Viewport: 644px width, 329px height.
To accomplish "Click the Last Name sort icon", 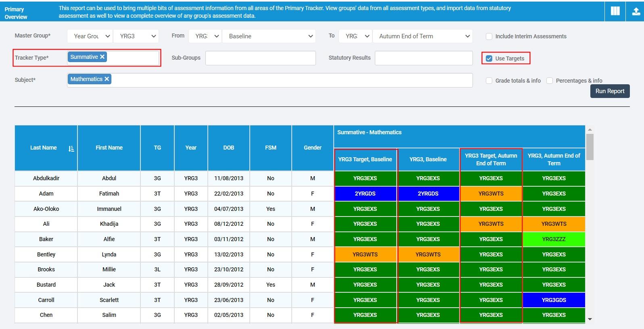I will click(71, 148).
